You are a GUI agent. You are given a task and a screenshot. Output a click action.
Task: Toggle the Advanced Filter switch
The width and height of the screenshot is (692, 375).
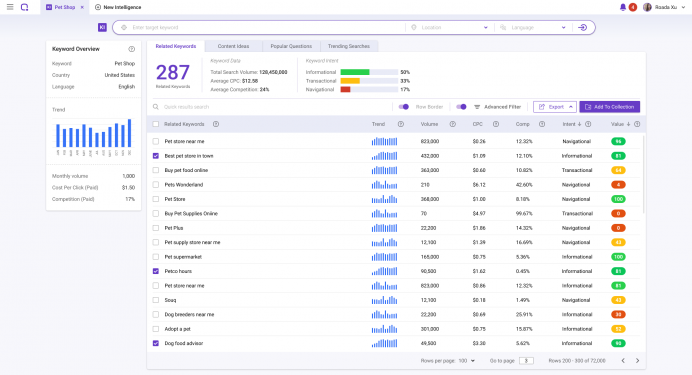[461, 107]
